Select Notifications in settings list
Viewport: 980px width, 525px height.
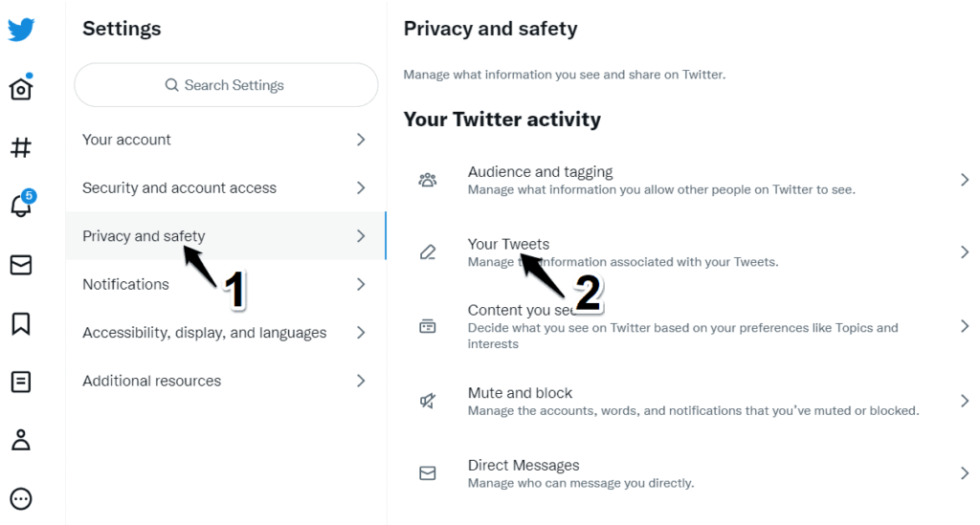tap(226, 284)
